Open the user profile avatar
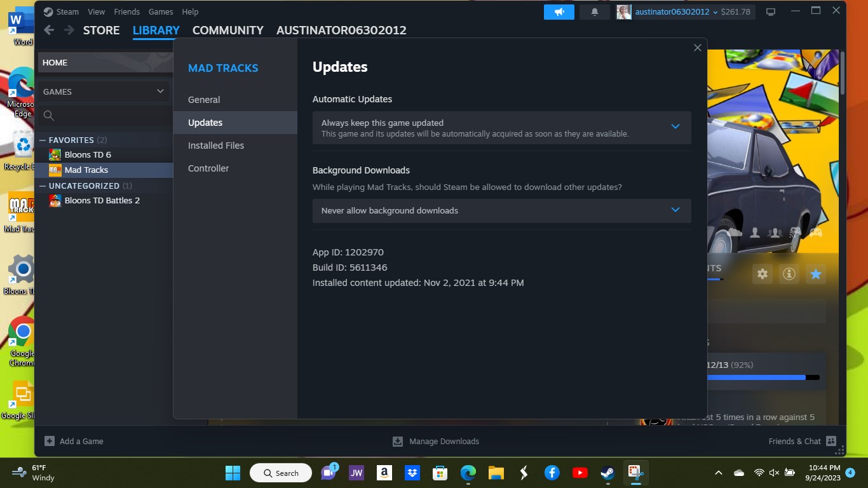 point(624,11)
